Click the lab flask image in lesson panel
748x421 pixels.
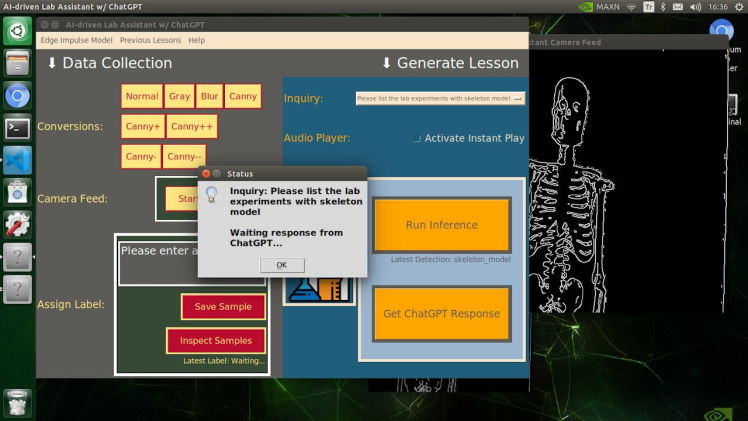[x=319, y=290]
